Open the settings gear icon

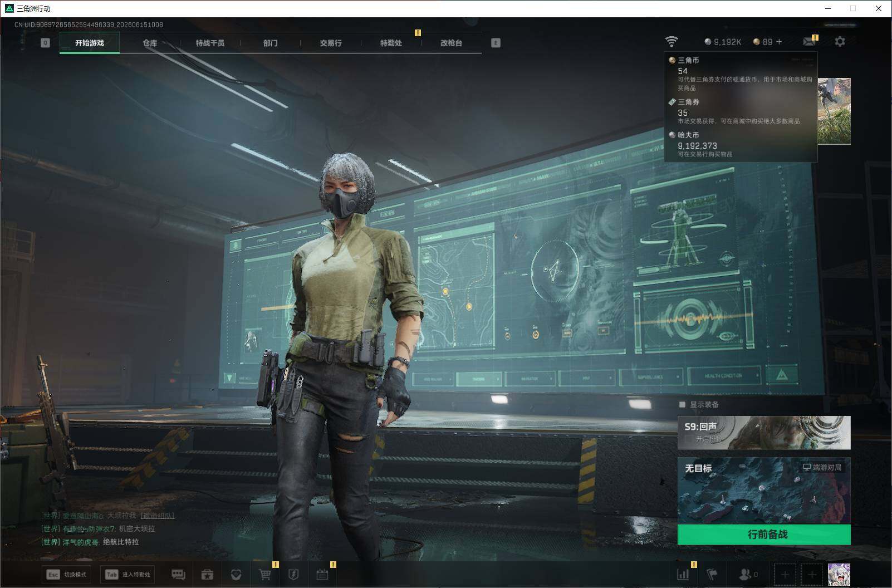point(840,41)
